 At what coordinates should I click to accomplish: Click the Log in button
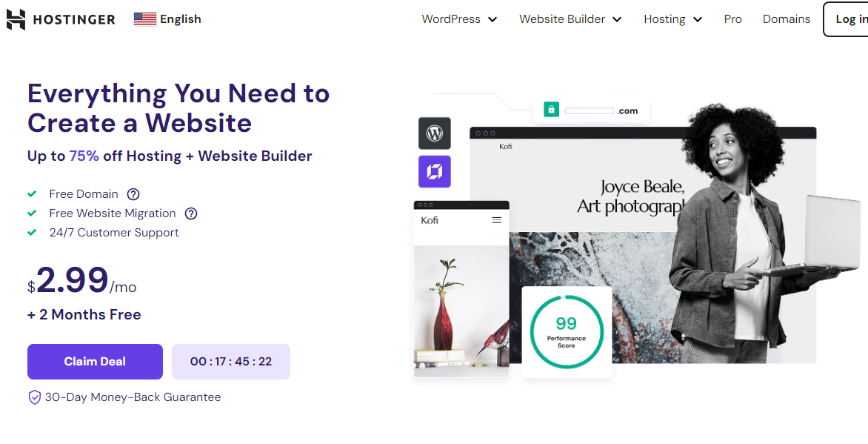tap(847, 19)
